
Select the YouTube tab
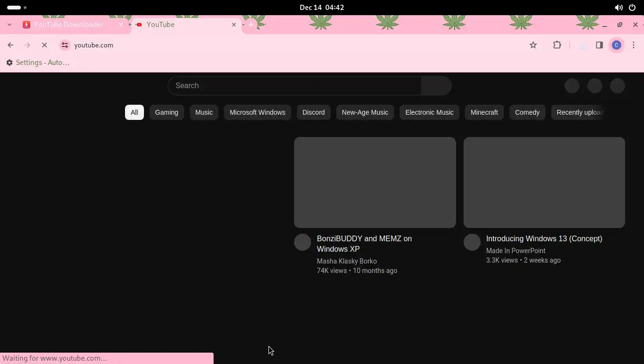pyautogui.click(x=186, y=25)
